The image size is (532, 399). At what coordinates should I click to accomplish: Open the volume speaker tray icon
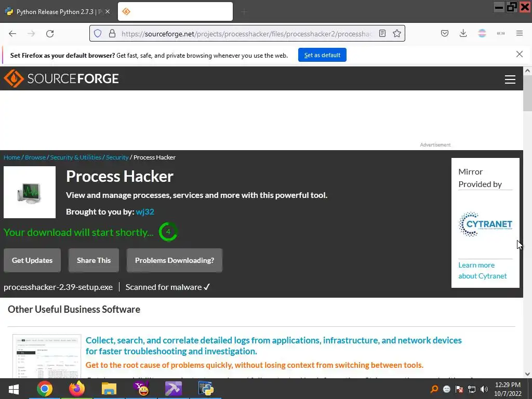[484, 389]
